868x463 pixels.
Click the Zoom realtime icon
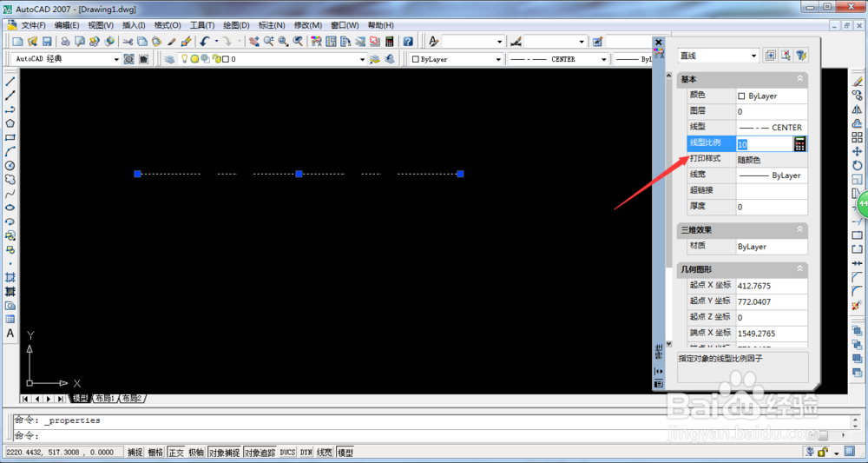tap(268, 42)
